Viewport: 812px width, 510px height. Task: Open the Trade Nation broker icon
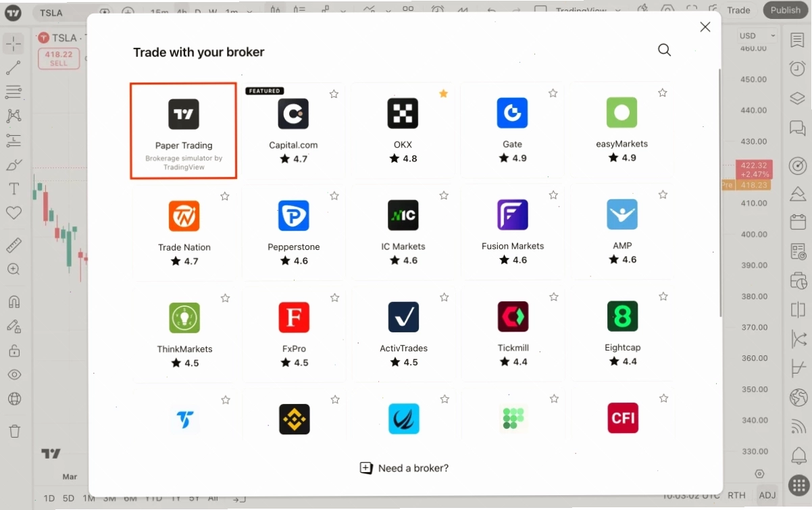(184, 216)
